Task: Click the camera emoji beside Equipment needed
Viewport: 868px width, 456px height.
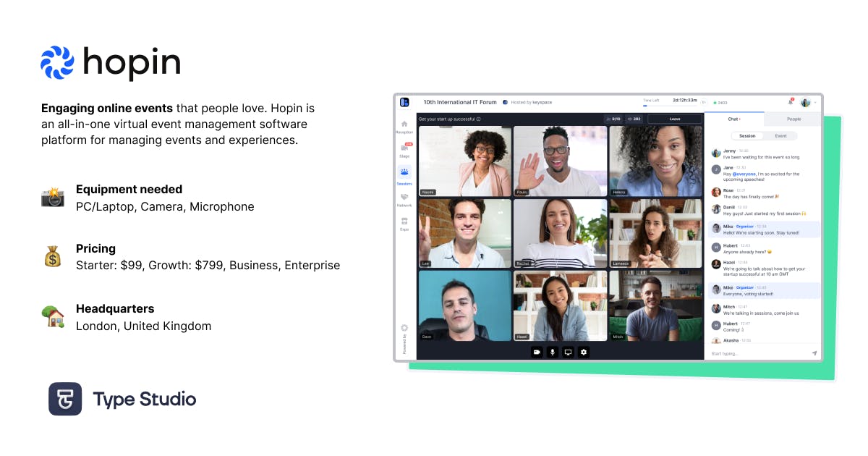Action: pyautogui.click(x=53, y=198)
